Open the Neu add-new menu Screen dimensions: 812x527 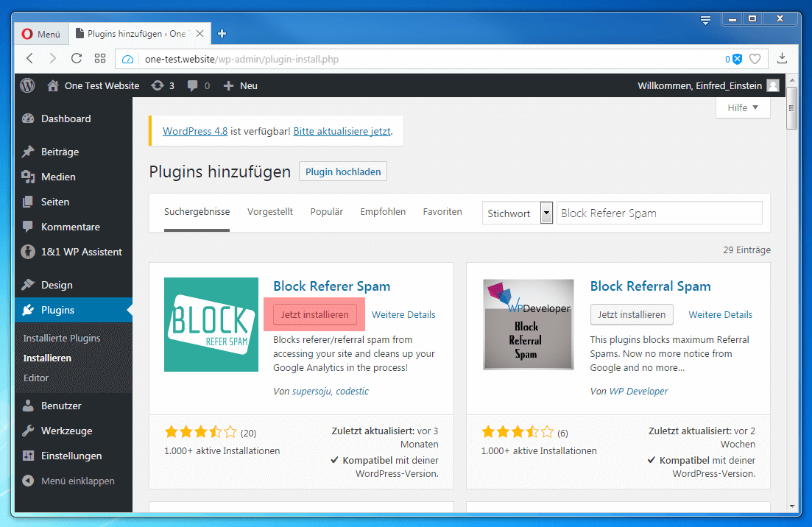click(240, 85)
